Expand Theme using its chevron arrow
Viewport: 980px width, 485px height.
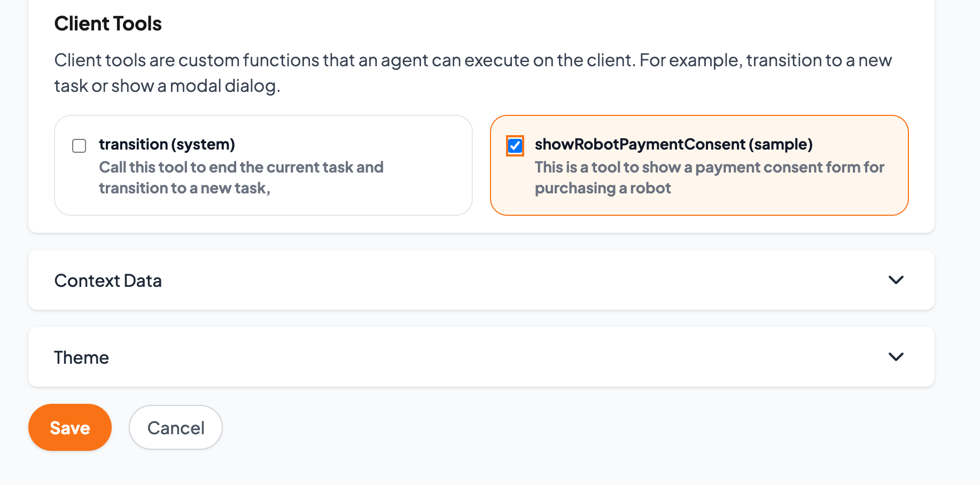pyautogui.click(x=896, y=357)
